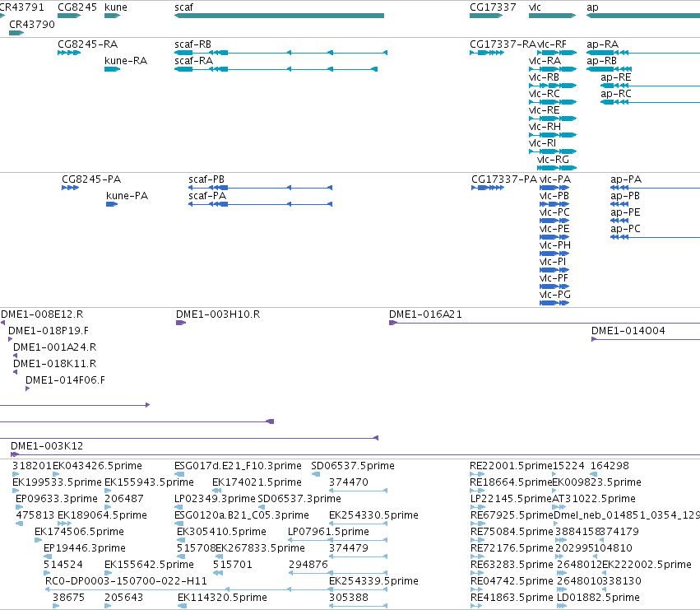Screen dimensions: 700x610
Task: Click the scaf-RB transcript label
Action: 192,44
